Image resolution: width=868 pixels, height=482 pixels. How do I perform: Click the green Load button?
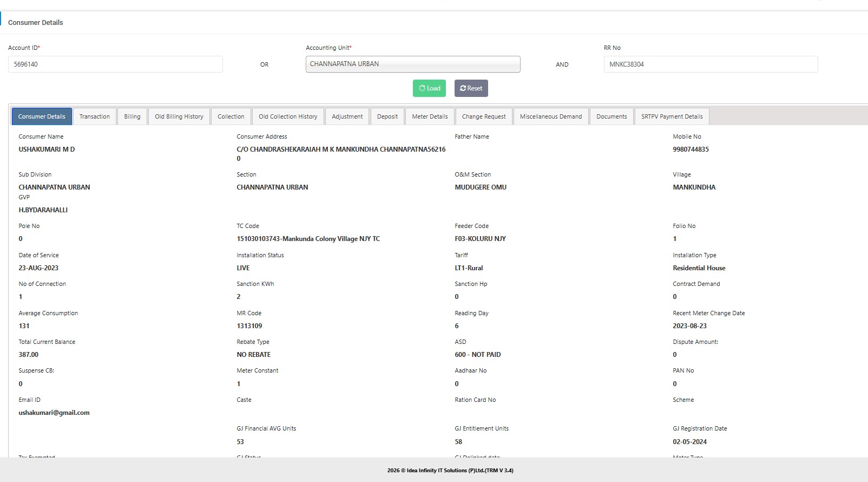429,88
